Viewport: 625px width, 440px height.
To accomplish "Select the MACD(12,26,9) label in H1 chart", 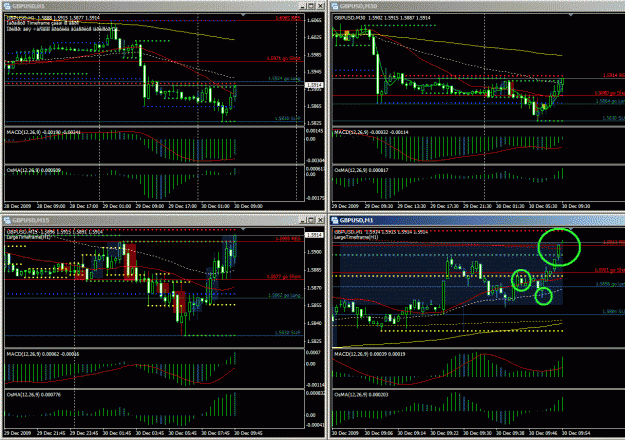I will point(25,132).
